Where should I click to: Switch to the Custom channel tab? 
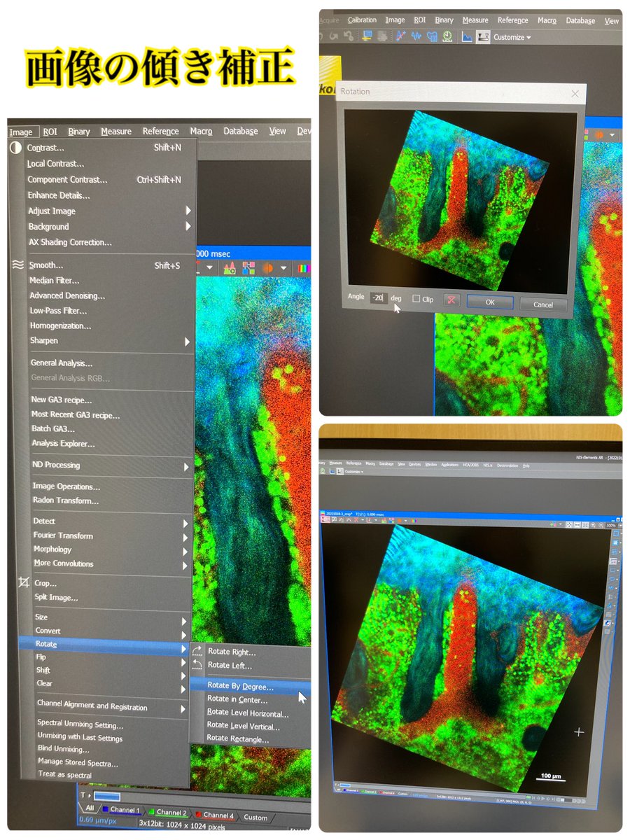255,818
